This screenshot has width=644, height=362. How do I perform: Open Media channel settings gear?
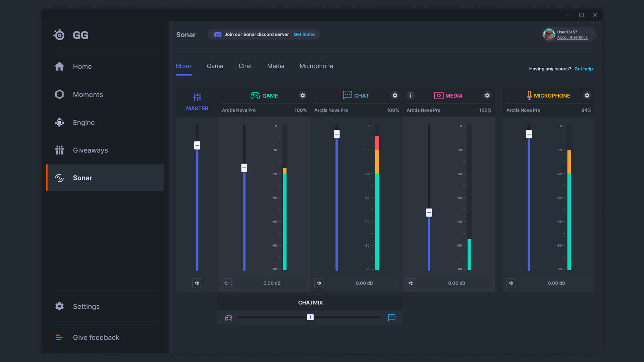487,96
